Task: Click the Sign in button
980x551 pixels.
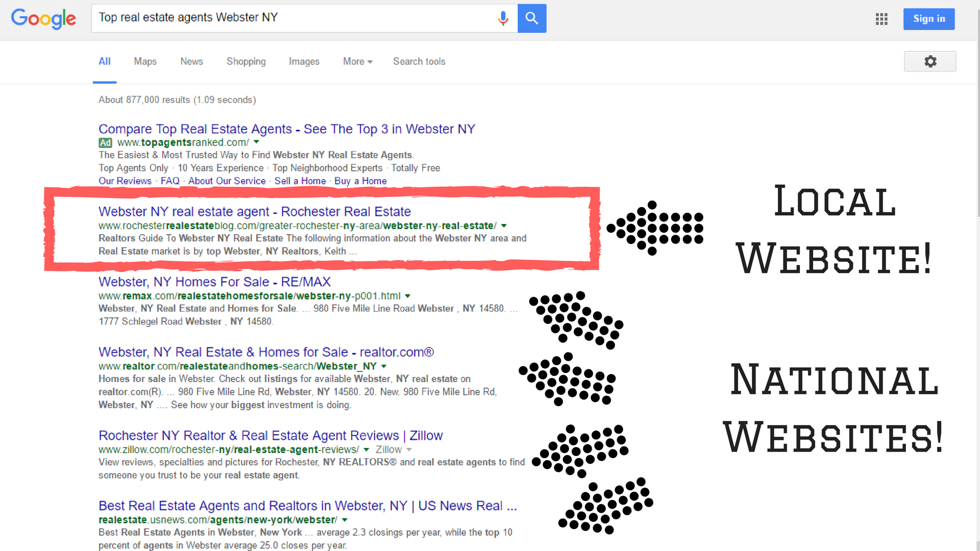Action: tap(929, 19)
